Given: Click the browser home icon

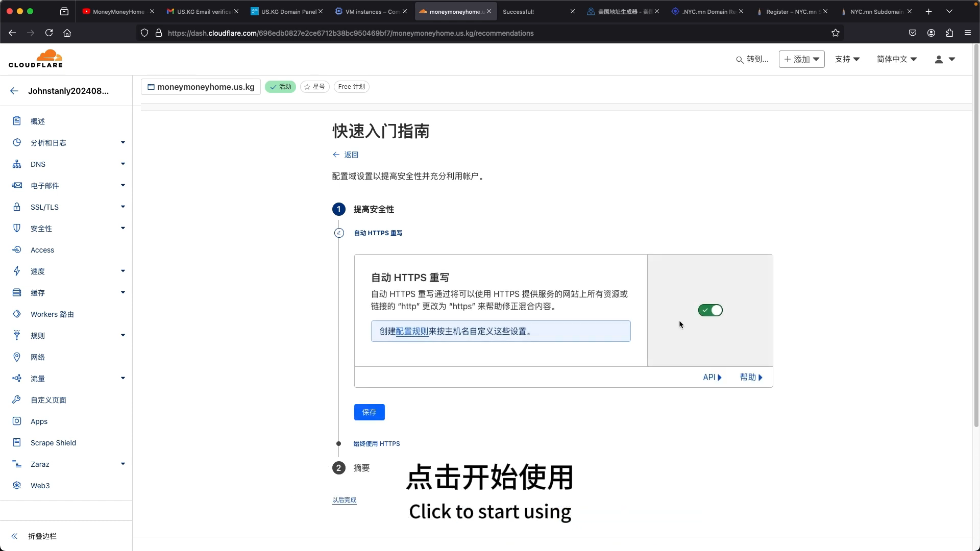Looking at the screenshot, I should [67, 33].
